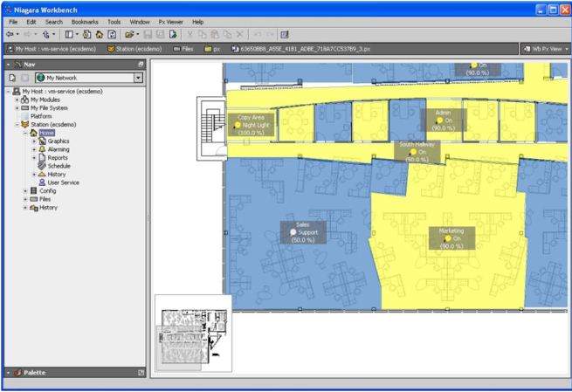This screenshot has height=392, width=572.
Task: Click Files path bar segment
Action: (x=183, y=49)
